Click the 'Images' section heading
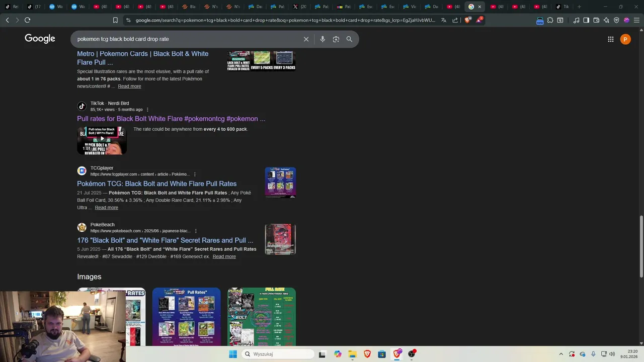Viewport: 644px width, 362px height. 89,277
